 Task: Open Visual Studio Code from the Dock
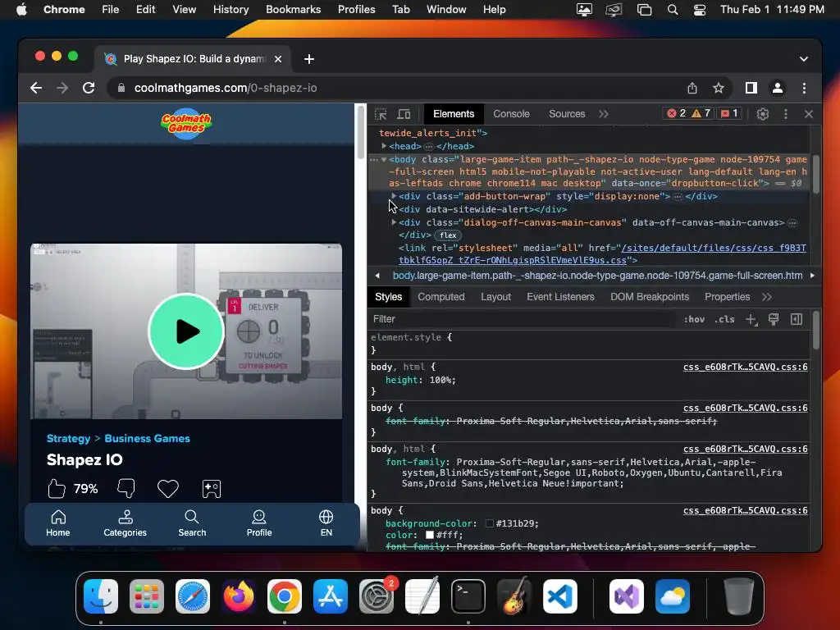pos(559,596)
